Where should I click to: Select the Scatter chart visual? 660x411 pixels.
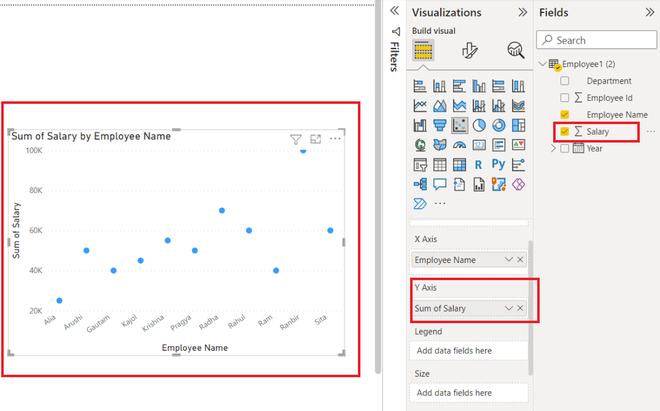click(459, 125)
